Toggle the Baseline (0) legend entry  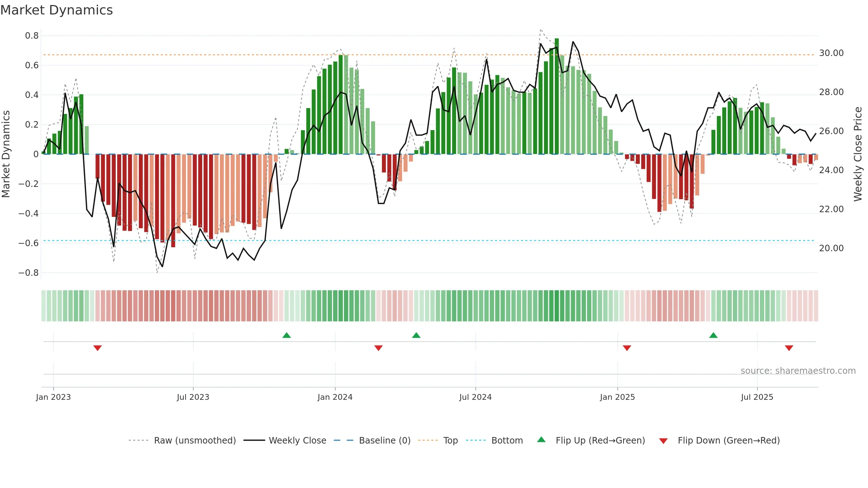coord(372,440)
